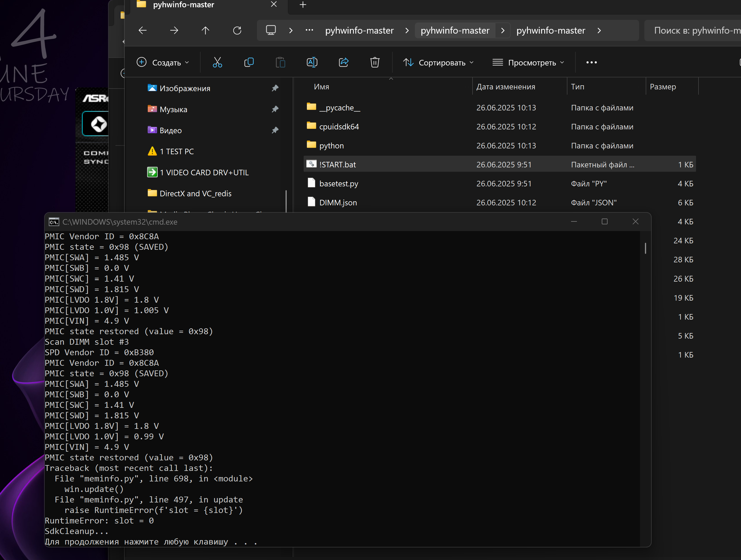The image size is (741, 560).
Task: Navigate back with the left arrow
Action: (x=143, y=30)
